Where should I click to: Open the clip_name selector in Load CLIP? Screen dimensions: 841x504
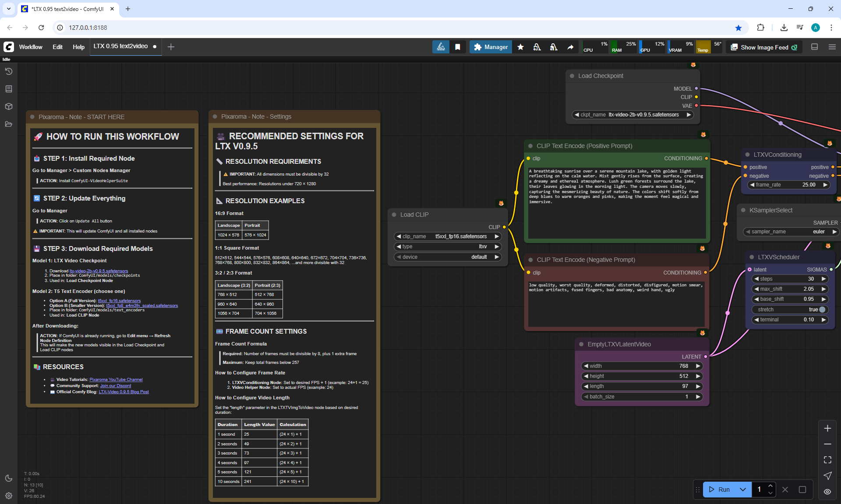coord(448,236)
